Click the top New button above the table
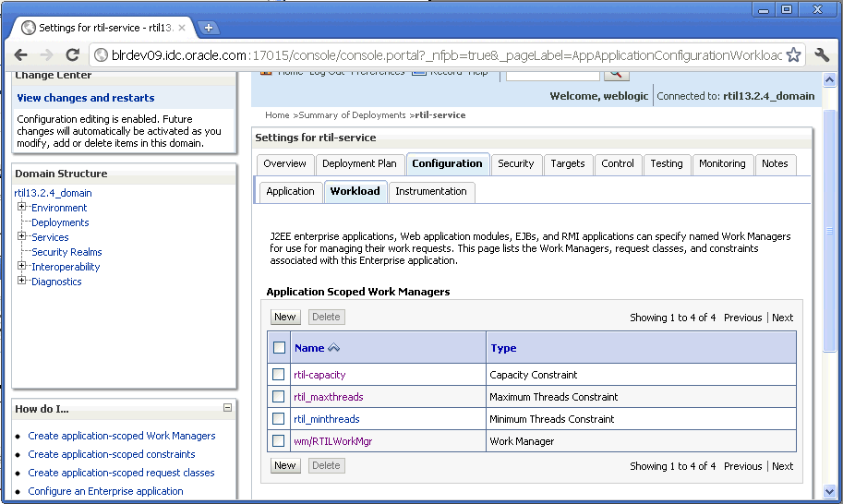843x504 pixels. point(285,317)
